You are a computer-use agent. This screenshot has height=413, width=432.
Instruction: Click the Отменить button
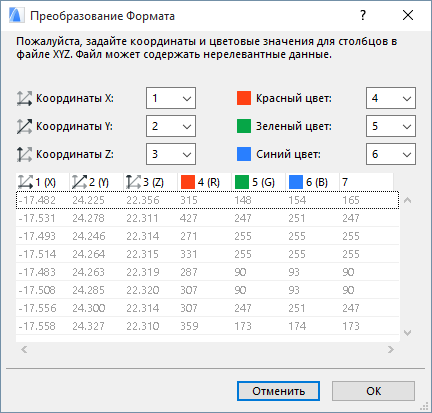[x=278, y=391]
